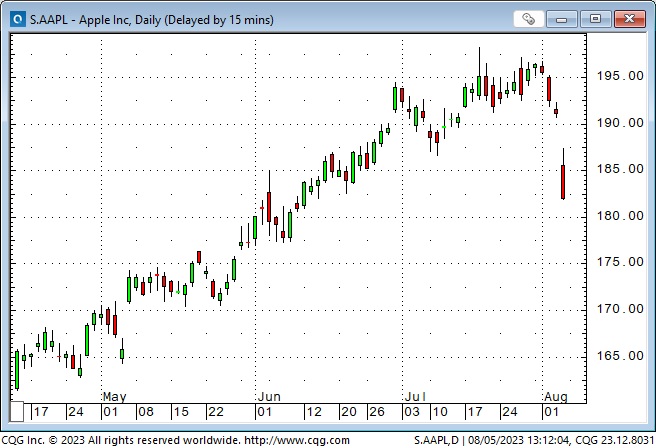Click the 195.00 price axis label
This screenshot has height=448, width=656.
pos(620,76)
